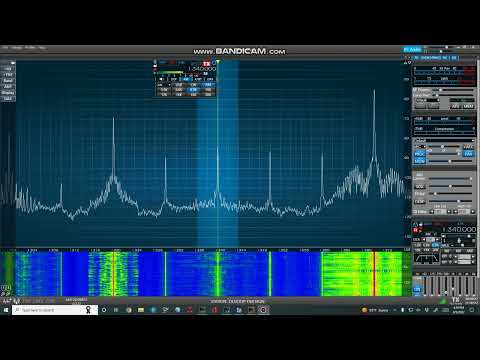Adjust the DEXP level slider

[x=451, y=201]
